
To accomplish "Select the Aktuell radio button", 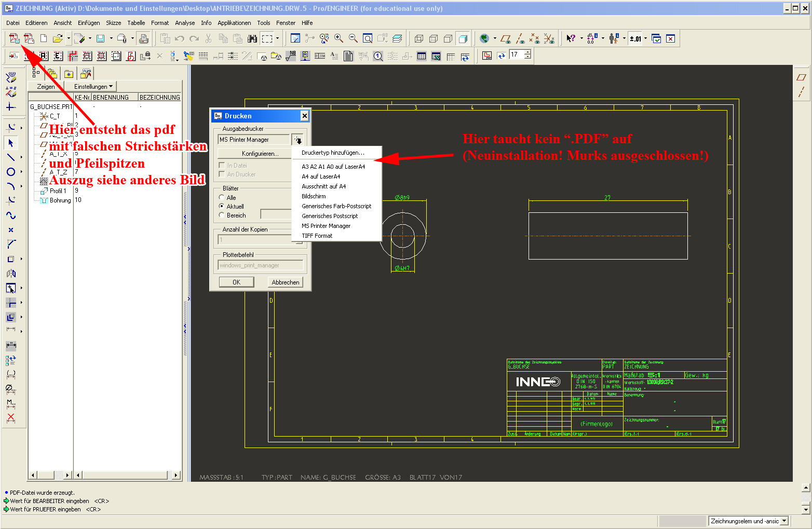I will coord(222,206).
